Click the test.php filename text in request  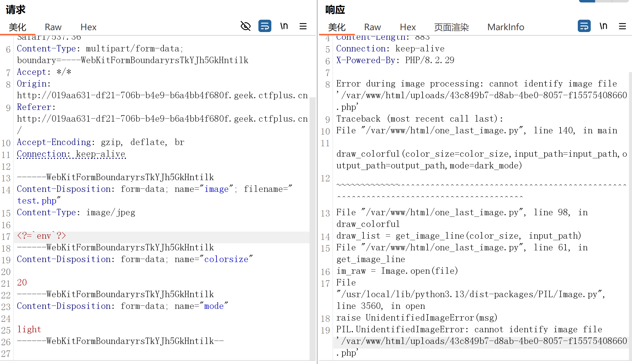[x=37, y=201]
